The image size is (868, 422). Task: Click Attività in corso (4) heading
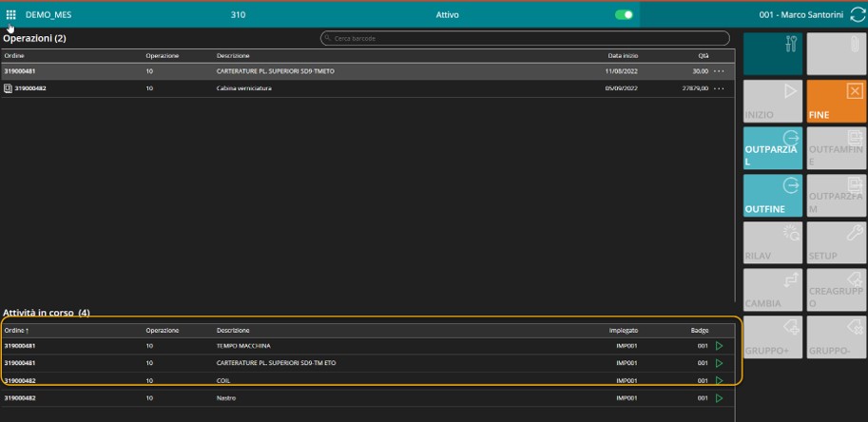[x=47, y=313]
